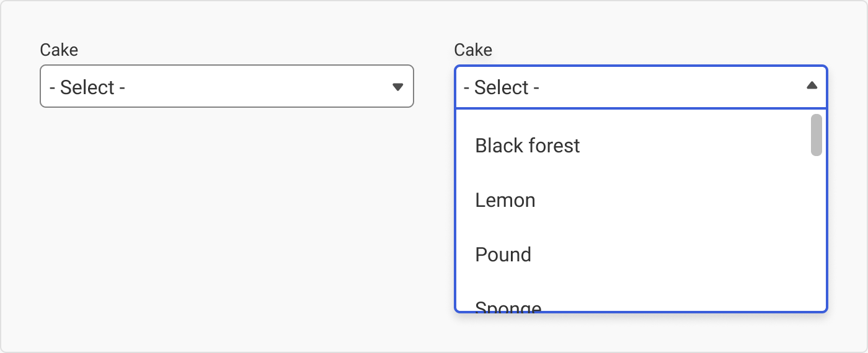This screenshot has width=868, height=353.
Task: Click the "- Select -" placeholder in the closed dropdown
Action: pos(87,87)
